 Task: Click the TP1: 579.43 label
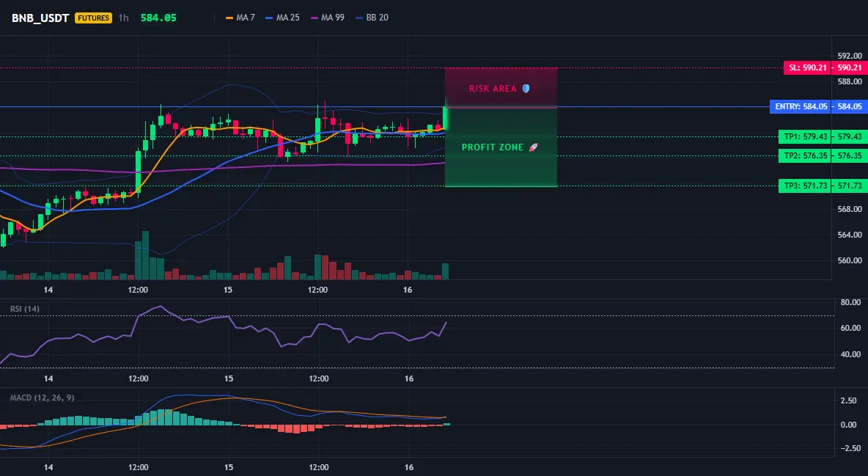[804, 136]
